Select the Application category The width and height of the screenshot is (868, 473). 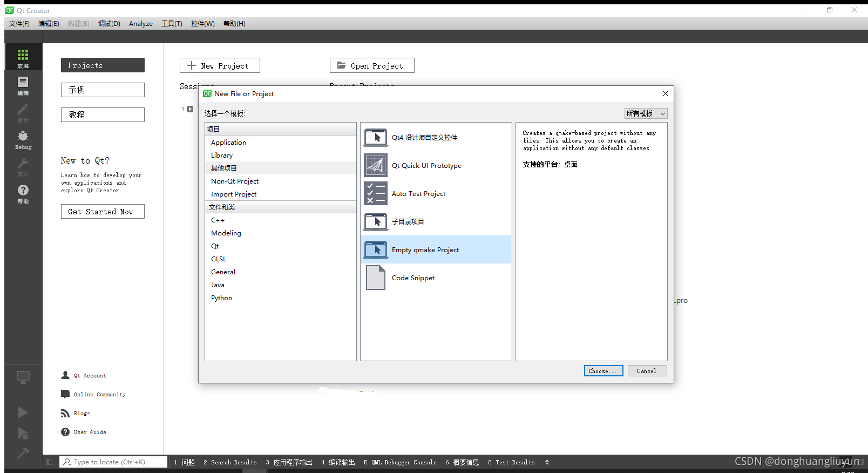point(281,143)
